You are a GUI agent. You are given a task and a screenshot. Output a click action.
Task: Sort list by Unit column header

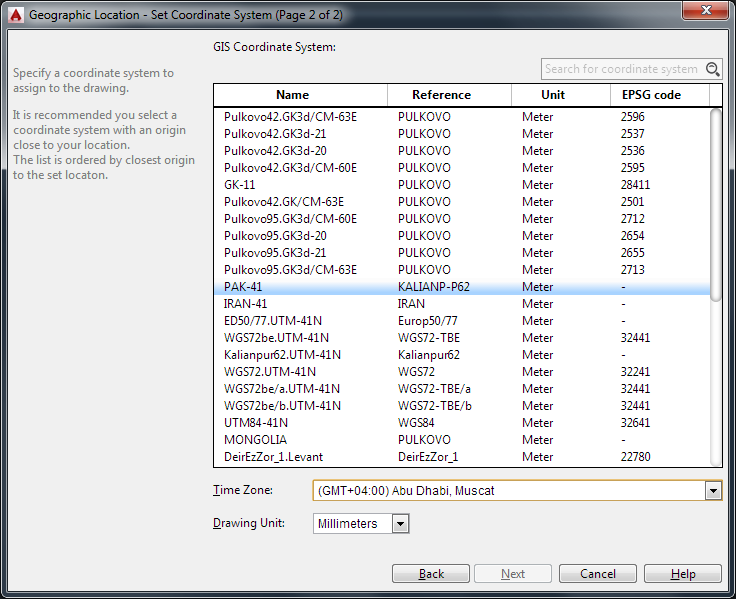pos(561,95)
